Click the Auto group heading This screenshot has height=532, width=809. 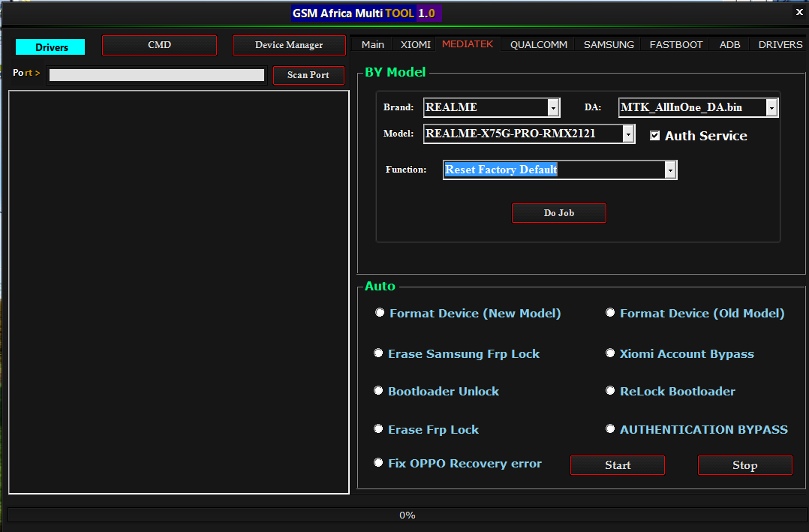380,286
